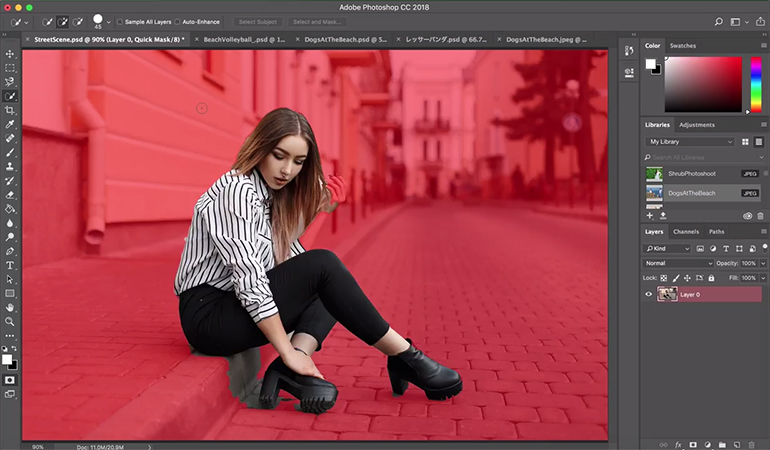Image resolution: width=770 pixels, height=450 pixels.
Task: Click the Select Subject button
Action: click(x=259, y=21)
